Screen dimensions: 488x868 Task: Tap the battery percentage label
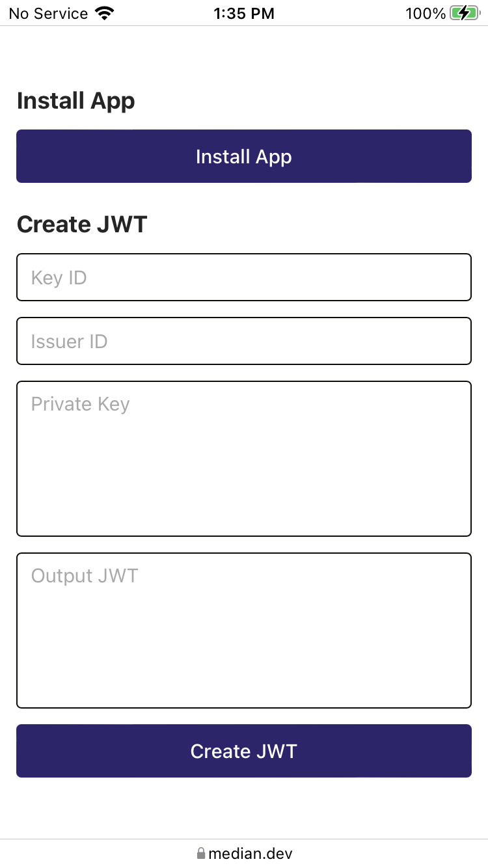click(x=424, y=13)
